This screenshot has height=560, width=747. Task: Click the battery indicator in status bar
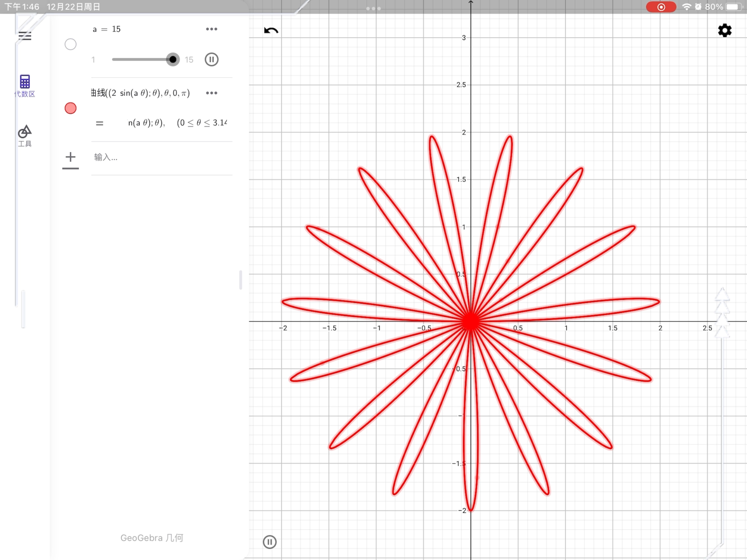(x=734, y=7)
